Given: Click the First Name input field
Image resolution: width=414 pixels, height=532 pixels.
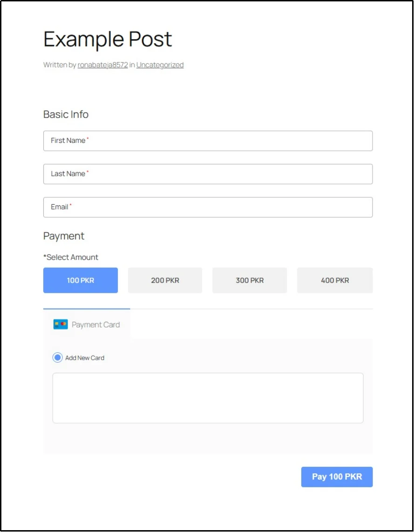Looking at the screenshot, I should point(208,141).
